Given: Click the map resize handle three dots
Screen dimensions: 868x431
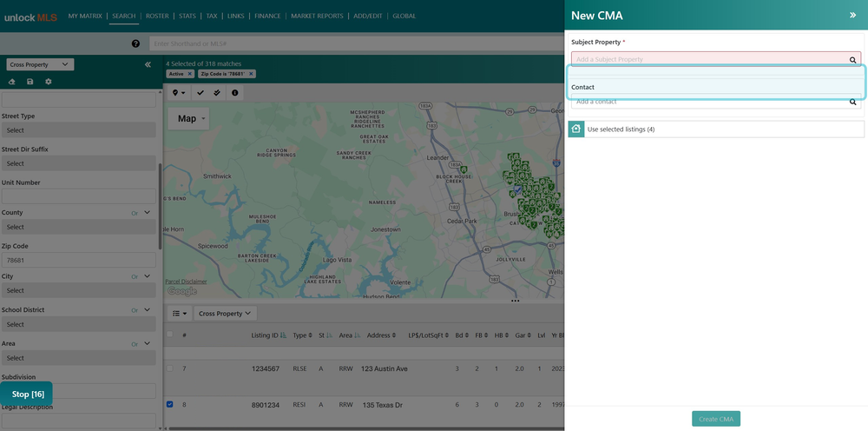Looking at the screenshot, I should [x=516, y=301].
